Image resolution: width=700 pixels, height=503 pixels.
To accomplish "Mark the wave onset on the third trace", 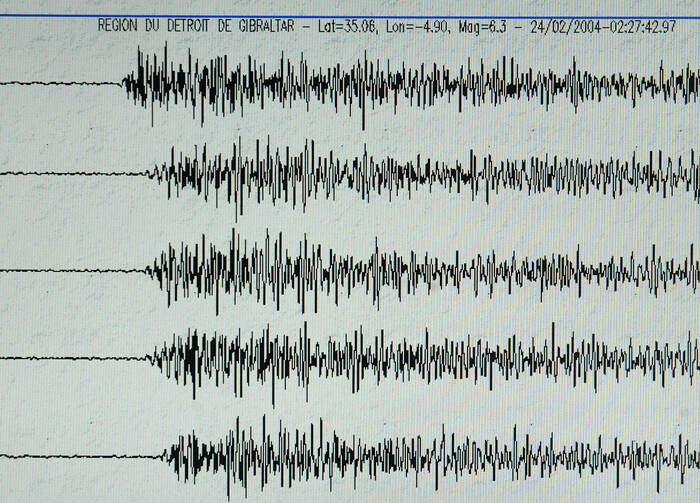I will pyautogui.click(x=150, y=270).
